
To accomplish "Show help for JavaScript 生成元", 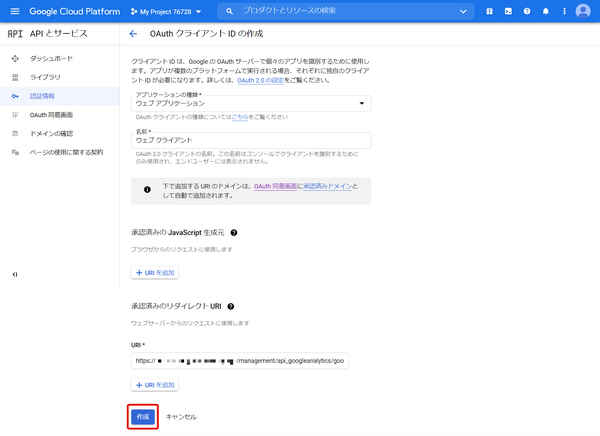I will pyautogui.click(x=234, y=233).
